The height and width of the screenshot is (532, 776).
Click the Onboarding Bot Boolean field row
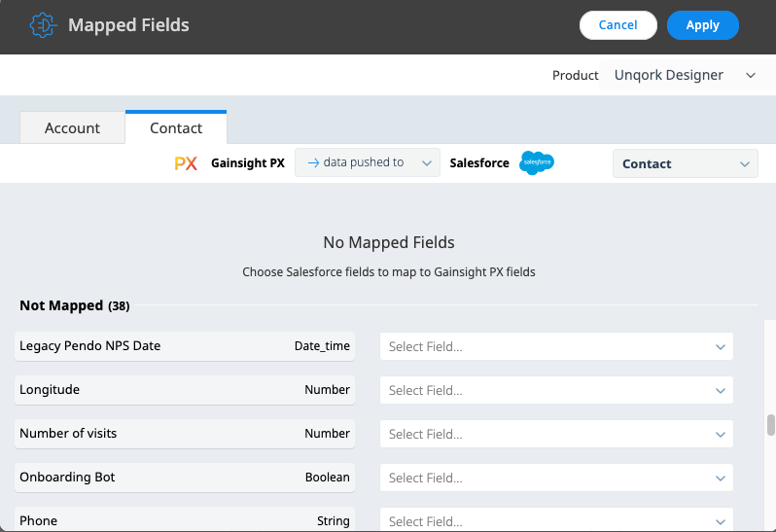pyautogui.click(x=185, y=478)
